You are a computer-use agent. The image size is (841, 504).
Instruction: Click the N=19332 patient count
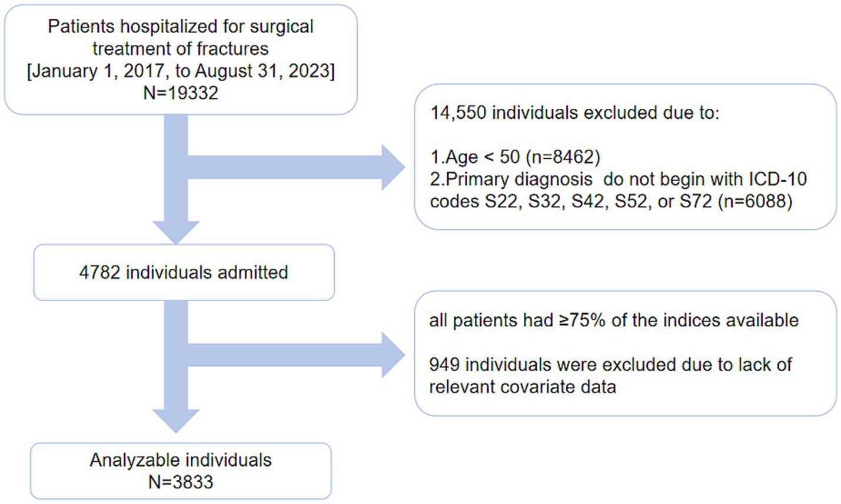[x=180, y=93]
